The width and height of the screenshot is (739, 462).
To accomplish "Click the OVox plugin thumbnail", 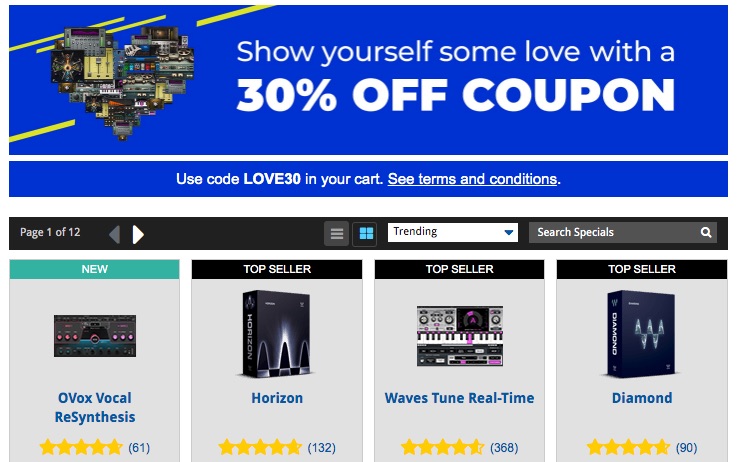I will coord(95,336).
